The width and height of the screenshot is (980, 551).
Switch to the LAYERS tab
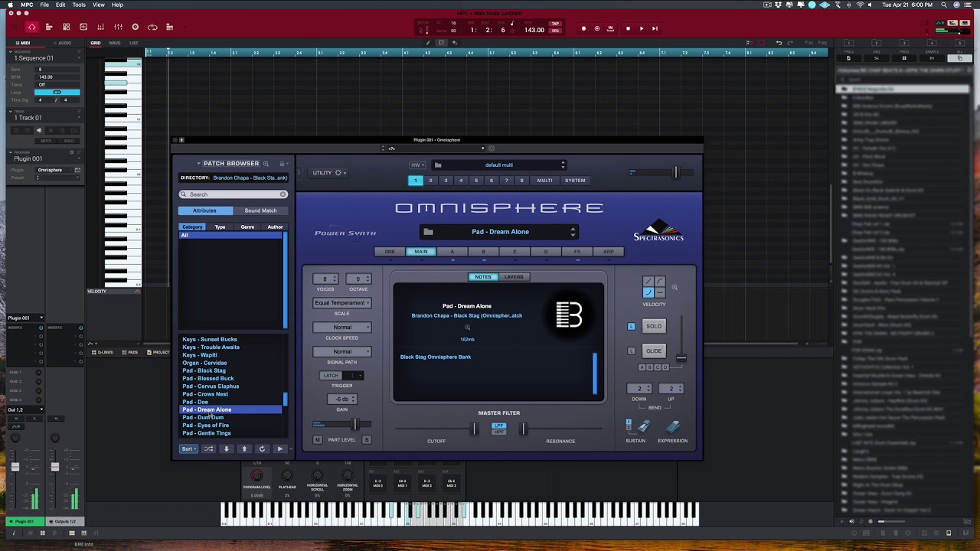pyautogui.click(x=514, y=277)
